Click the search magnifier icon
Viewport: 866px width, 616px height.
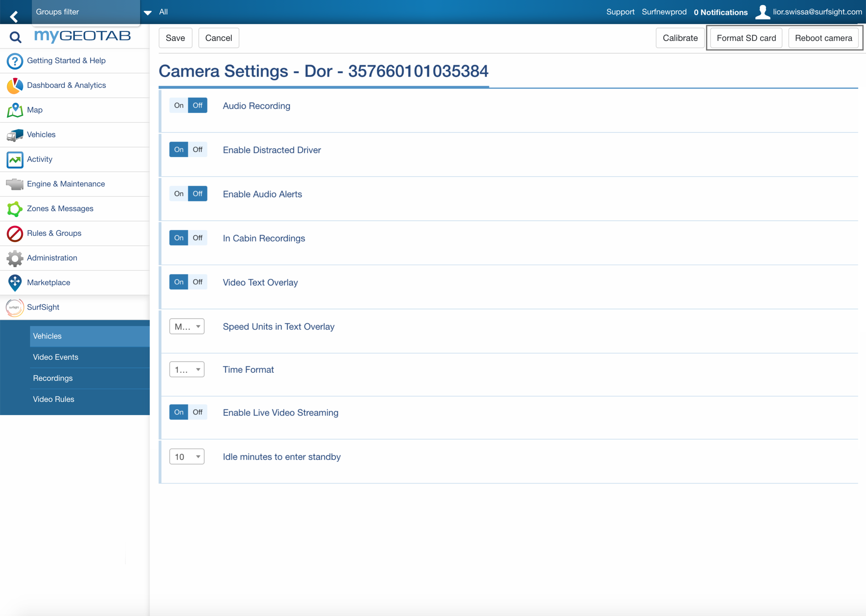click(15, 37)
